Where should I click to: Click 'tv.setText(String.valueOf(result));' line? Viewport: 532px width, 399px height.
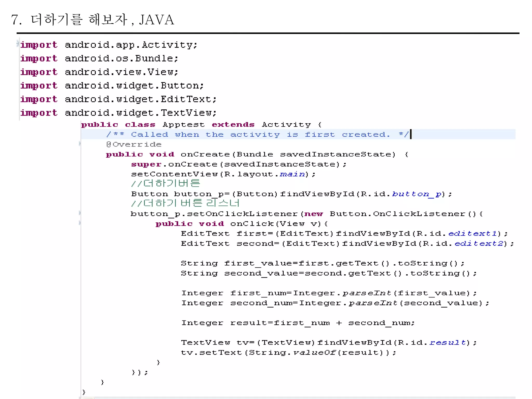coord(289,353)
